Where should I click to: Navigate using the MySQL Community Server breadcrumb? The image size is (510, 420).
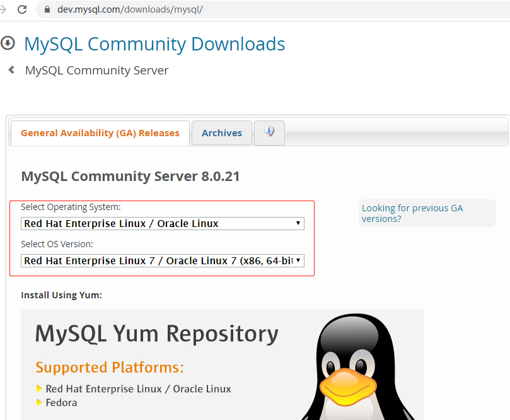[x=96, y=70]
